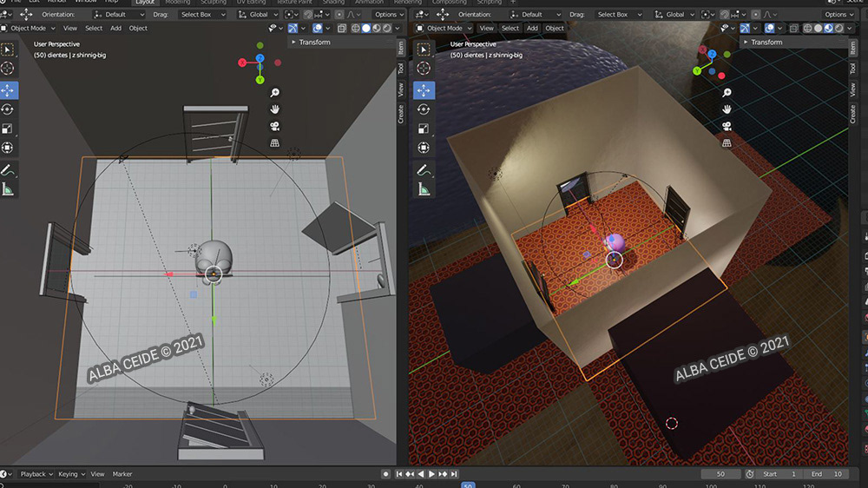This screenshot has height=488, width=868.
Task: Toggle proportional editing in left viewport header
Action: click(x=339, y=15)
